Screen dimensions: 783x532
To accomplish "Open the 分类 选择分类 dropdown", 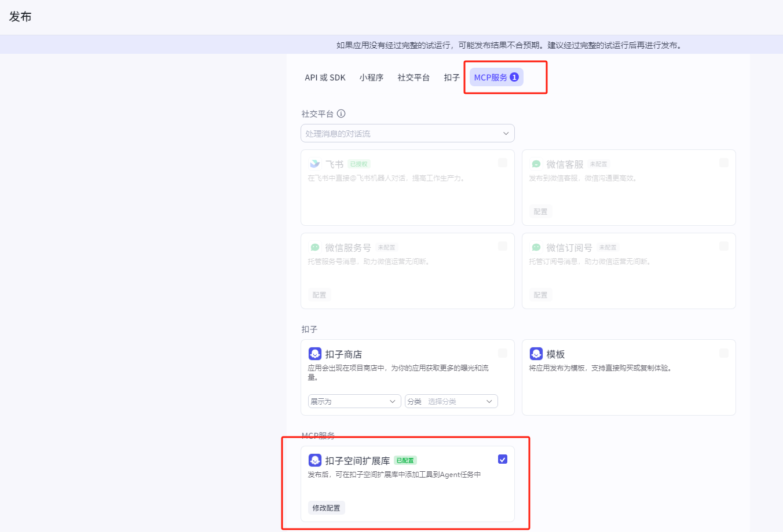I will pyautogui.click(x=451, y=401).
